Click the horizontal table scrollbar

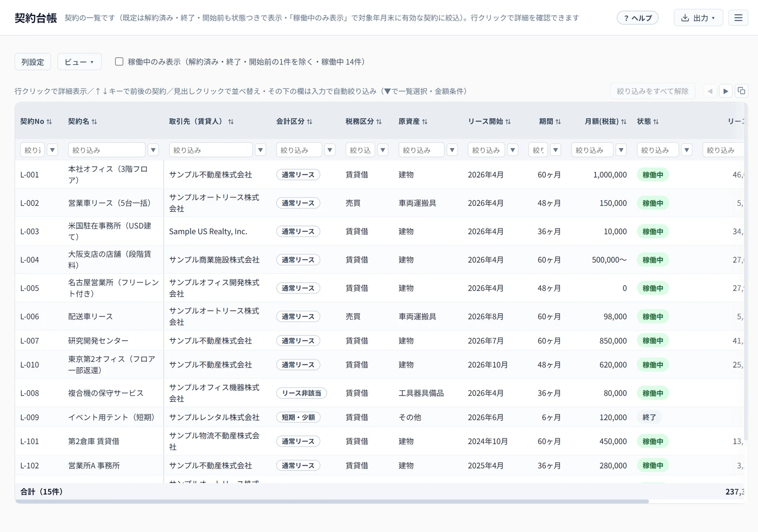tap(332, 501)
